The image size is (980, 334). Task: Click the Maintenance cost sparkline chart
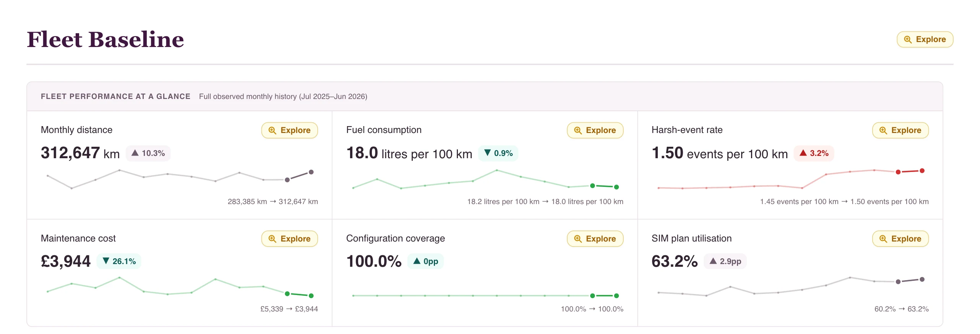[179, 287]
